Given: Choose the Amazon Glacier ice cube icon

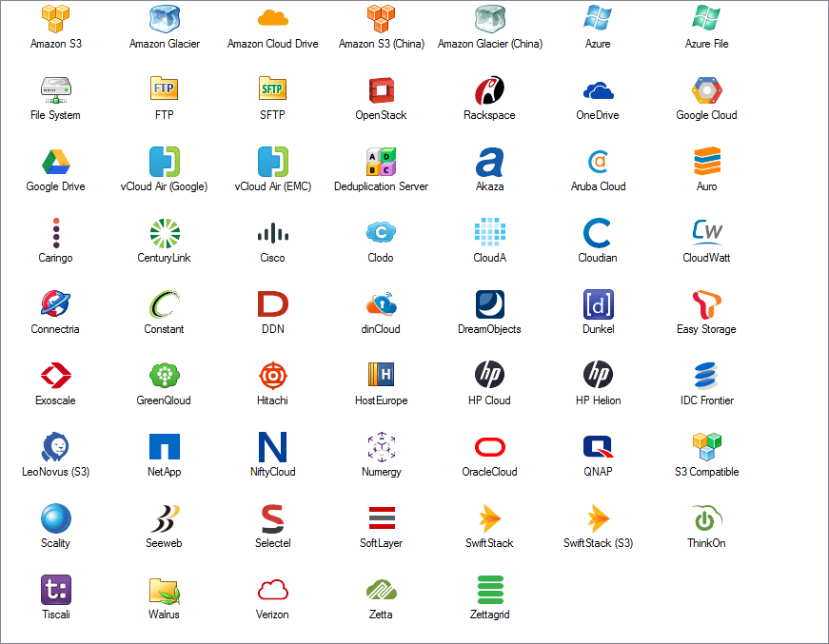Looking at the screenshot, I should coord(165,18).
